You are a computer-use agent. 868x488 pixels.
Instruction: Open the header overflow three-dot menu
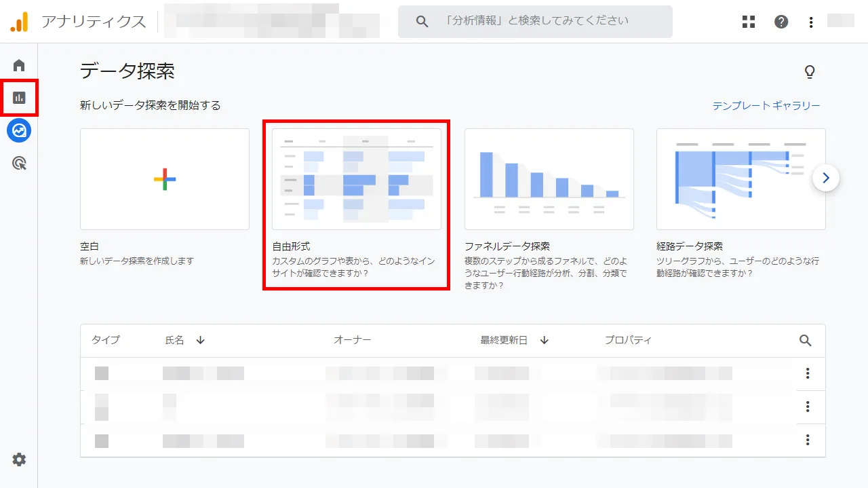(x=811, y=21)
